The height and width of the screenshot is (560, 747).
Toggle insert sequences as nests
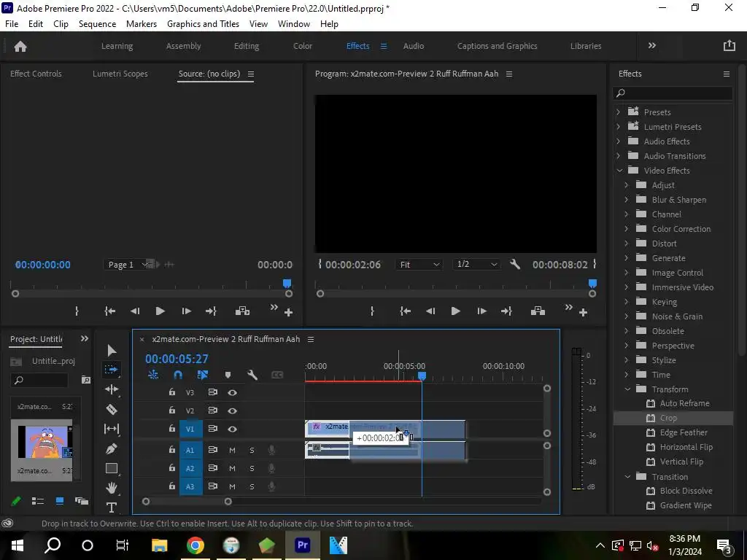pyautogui.click(x=153, y=376)
